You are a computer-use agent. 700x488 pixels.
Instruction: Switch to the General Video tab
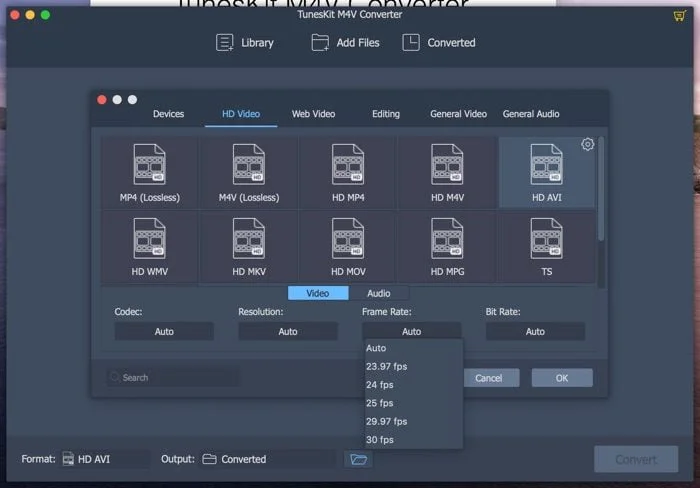coord(458,114)
